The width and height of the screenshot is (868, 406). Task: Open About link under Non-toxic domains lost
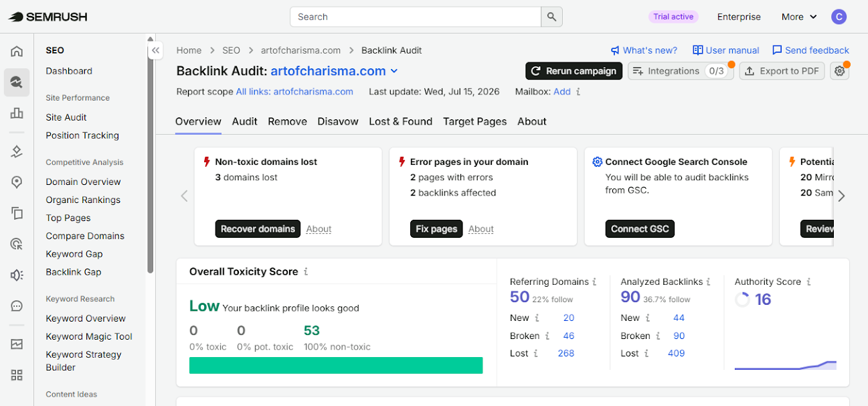[x=319, y=229]
